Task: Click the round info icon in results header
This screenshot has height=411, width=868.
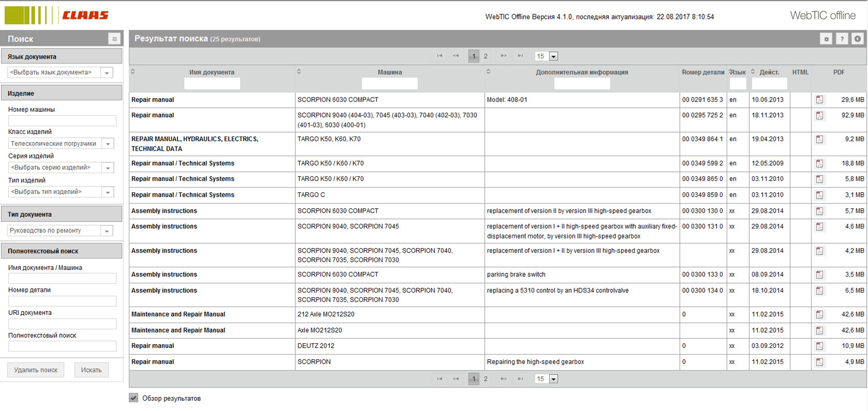Action: tap(857, 39)
